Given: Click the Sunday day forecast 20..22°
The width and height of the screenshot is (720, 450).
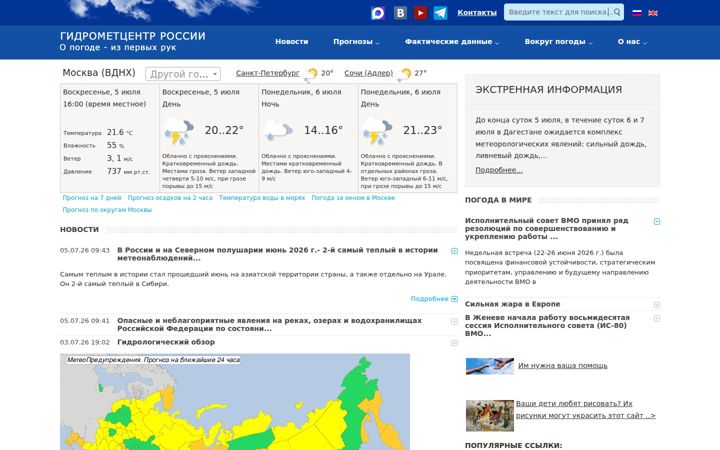Looking at the screenshot, I should (x=224, y=130).
